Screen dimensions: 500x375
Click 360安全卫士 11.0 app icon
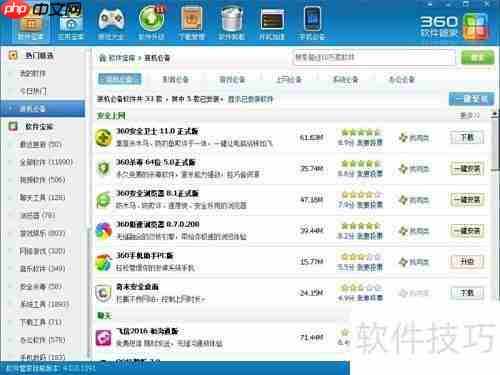104,138
